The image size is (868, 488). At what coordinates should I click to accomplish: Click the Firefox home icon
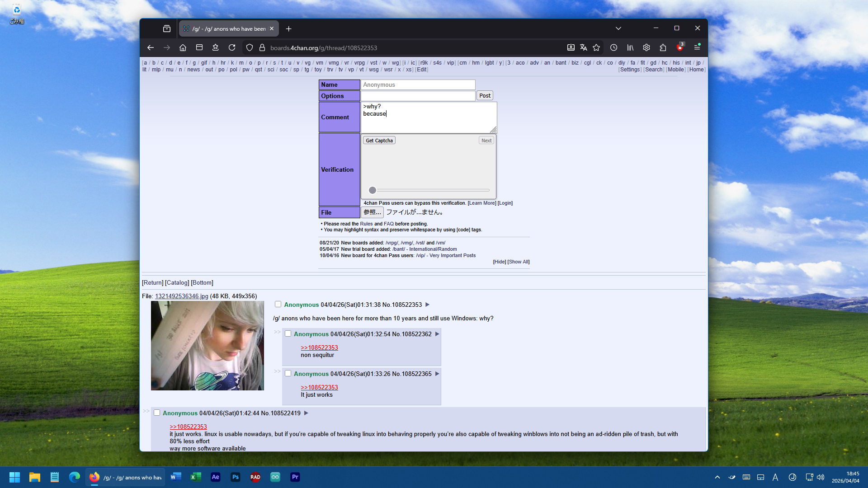click(183, 47)
